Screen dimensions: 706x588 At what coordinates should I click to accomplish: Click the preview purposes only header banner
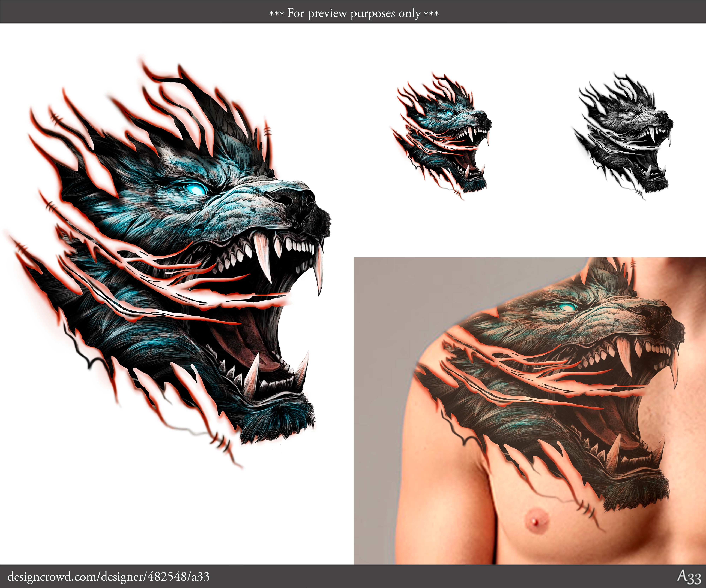353,13
